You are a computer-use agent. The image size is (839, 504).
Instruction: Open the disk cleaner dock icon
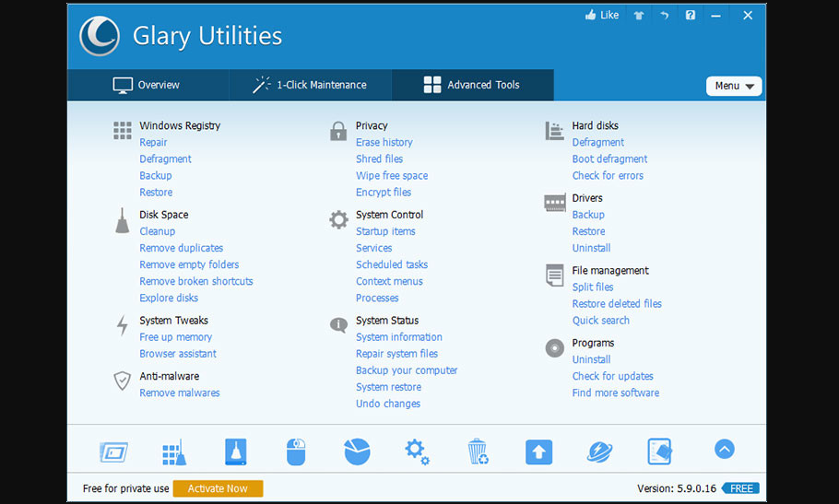(x=236, y=452)
